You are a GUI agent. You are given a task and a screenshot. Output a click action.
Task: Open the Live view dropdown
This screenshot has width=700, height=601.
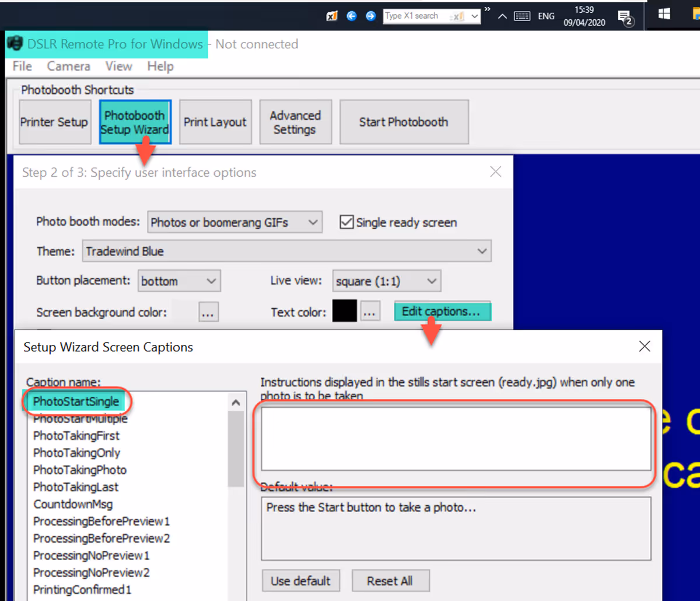(x=387, y=281)
